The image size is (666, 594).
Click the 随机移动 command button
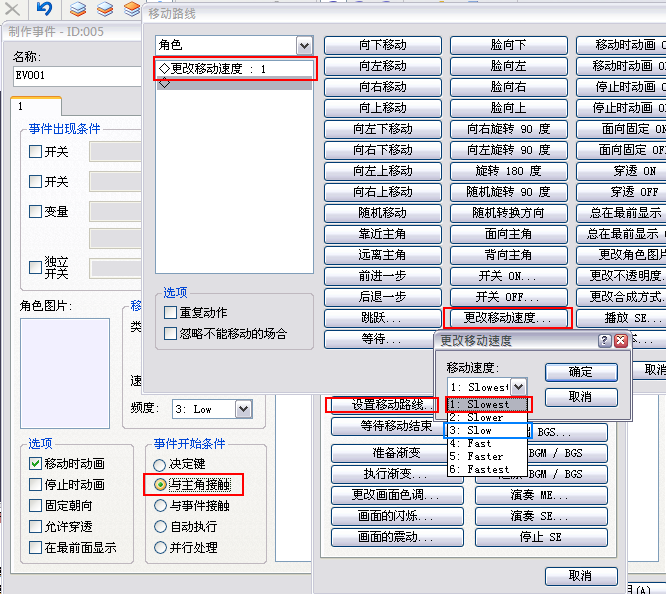[x=383, y=213]
